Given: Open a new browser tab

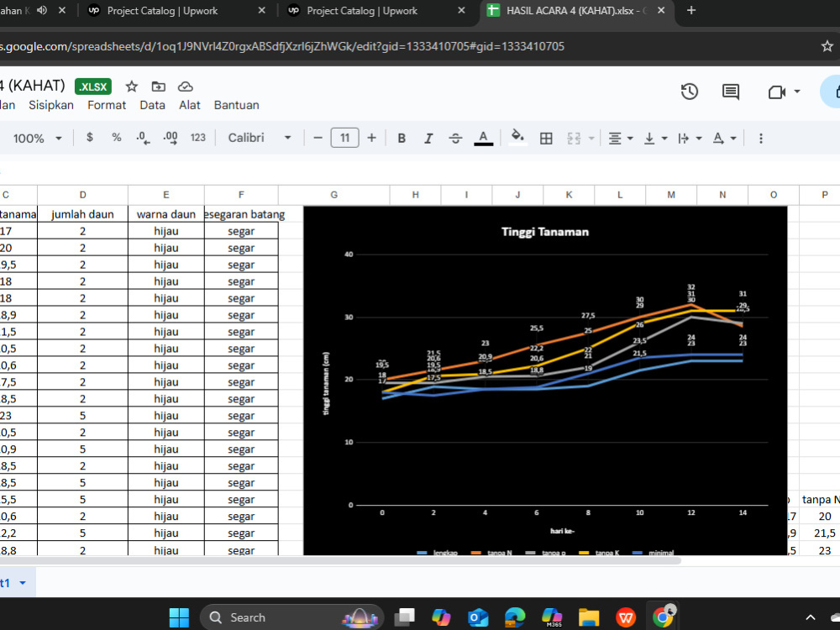Looking at the screenshot, I should point(691,10).
